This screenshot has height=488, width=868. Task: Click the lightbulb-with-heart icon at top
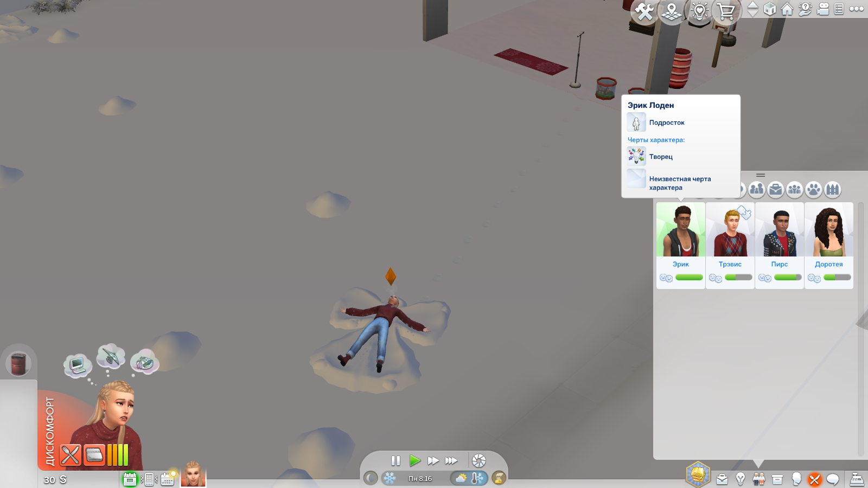point(699,11)
